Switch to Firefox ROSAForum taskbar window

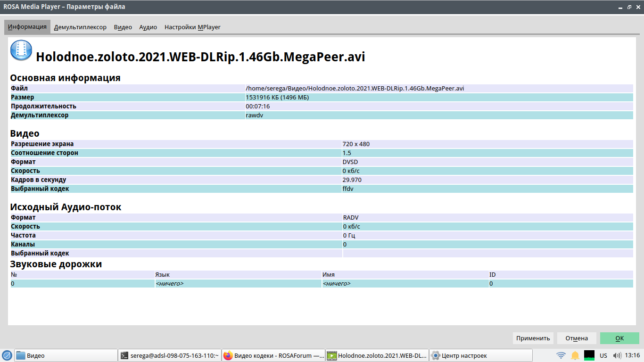coord(273,355)
